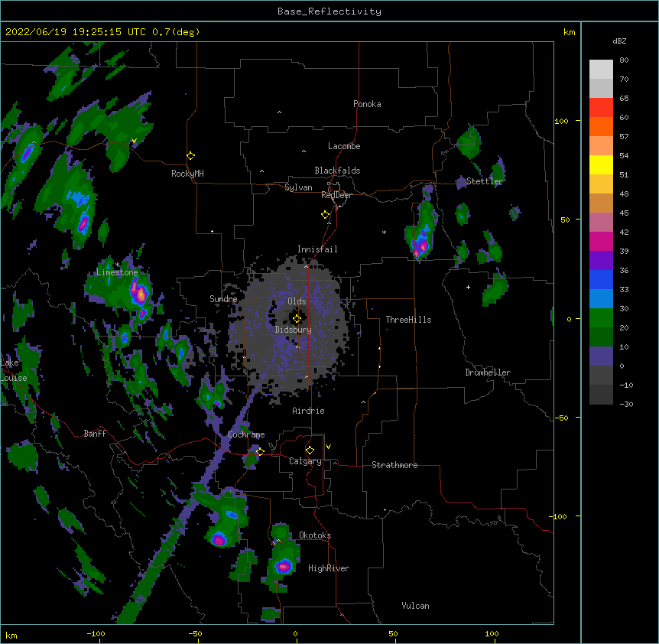
Task: Click the Banff label
Action: click(95, 434)
